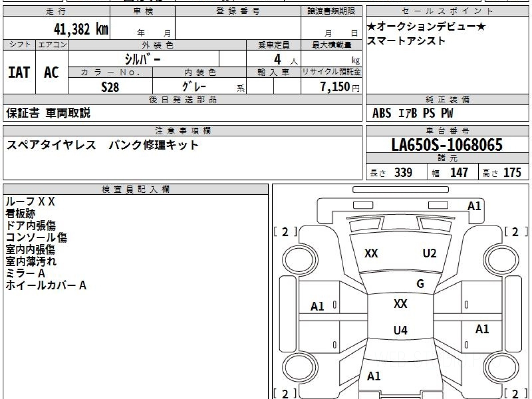The height and width of the screenshot is (399, 532).
Task: Click the 車検 header cell
Action: (143, 12)
